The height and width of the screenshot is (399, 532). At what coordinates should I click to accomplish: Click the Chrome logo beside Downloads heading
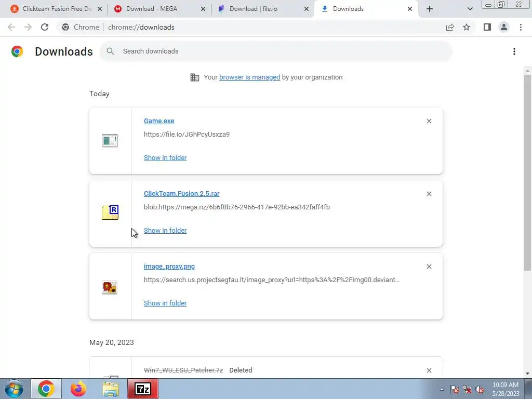17,51
